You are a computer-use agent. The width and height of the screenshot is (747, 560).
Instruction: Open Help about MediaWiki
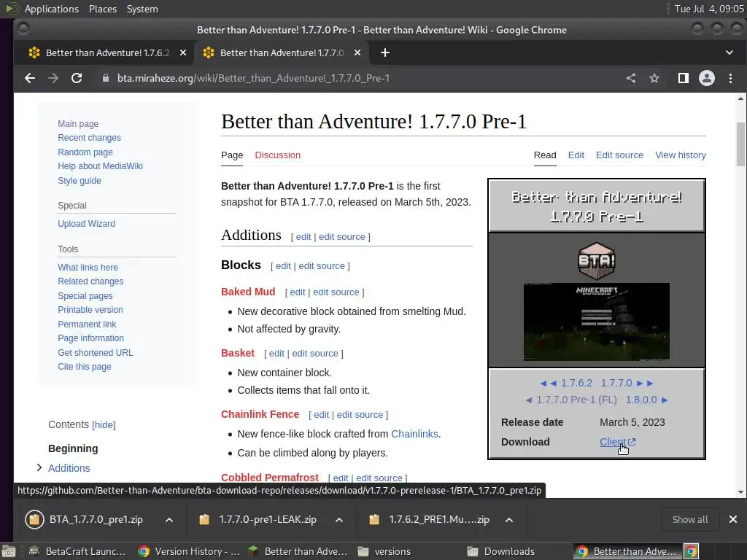pos(100,166)
